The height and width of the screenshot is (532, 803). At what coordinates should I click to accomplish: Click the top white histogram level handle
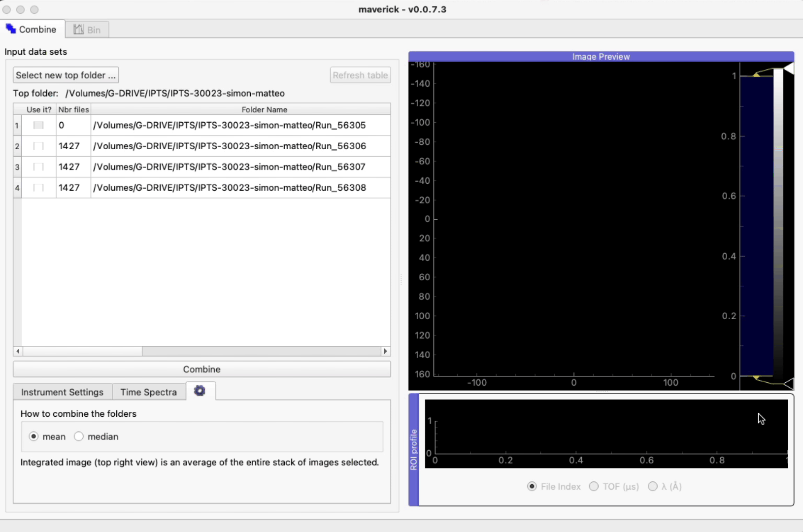pos(788,68)
